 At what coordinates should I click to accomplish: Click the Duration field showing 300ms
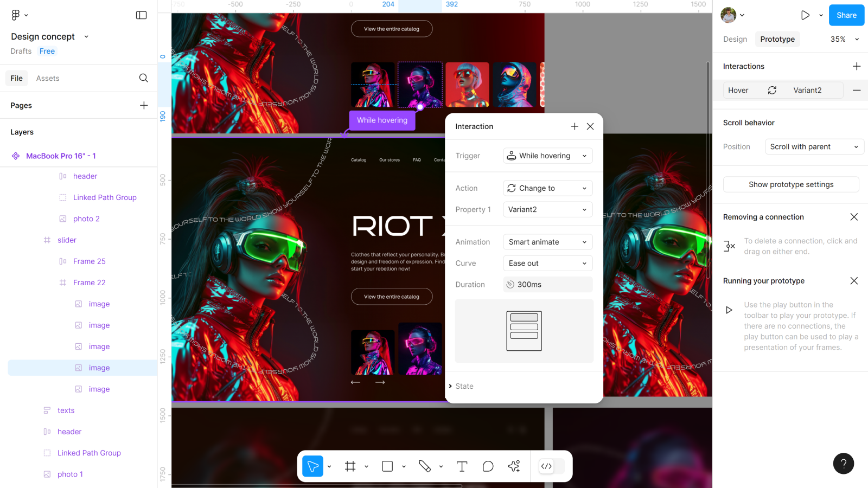(x=547, y=285)
